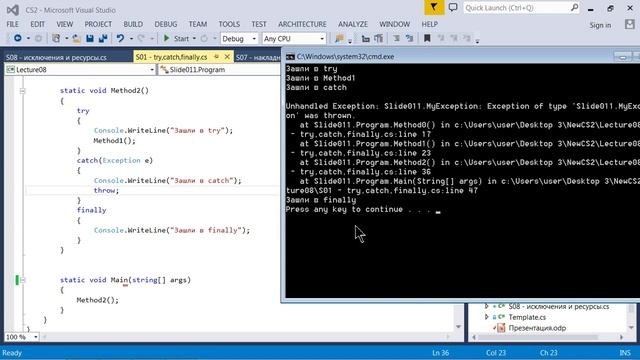Click the Open File folder icon
The height and width of the screenshot is (360, 640).
(x=76, y=38)
